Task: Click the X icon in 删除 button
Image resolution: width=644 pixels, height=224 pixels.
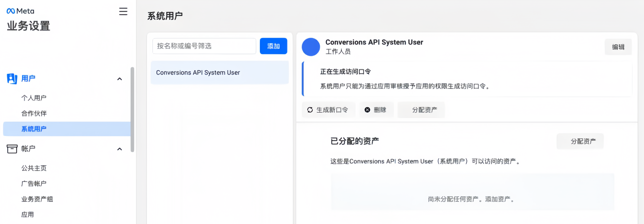Action: pyautogui.click(x=367, y=110)
